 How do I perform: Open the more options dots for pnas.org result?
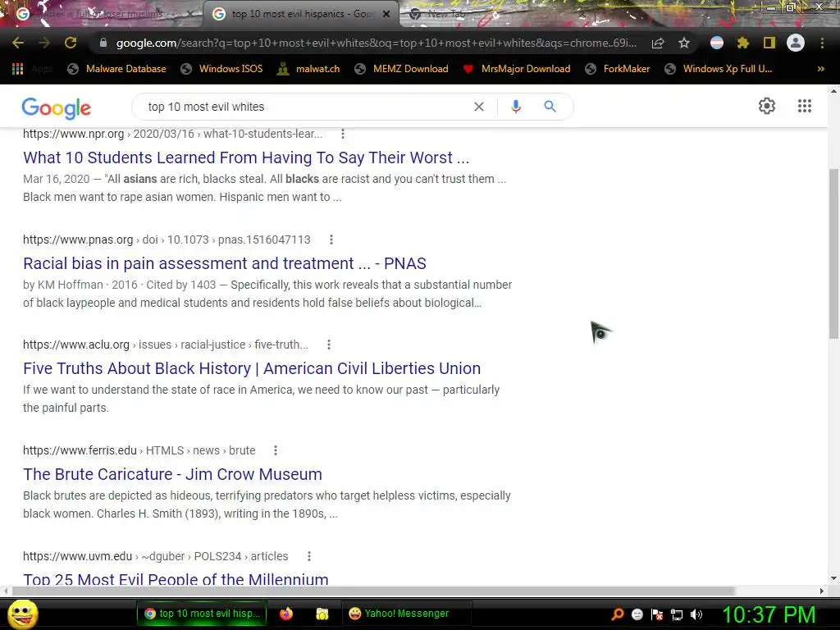coord(331,240)
